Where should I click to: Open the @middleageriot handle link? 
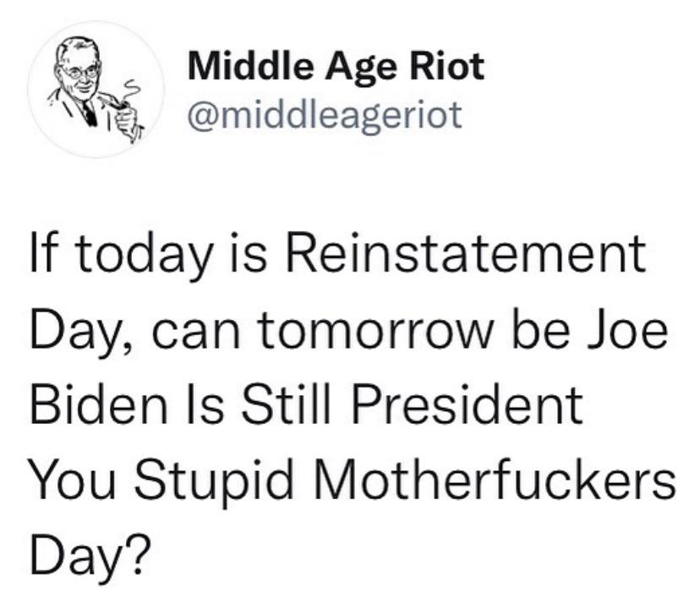[325, 115]
